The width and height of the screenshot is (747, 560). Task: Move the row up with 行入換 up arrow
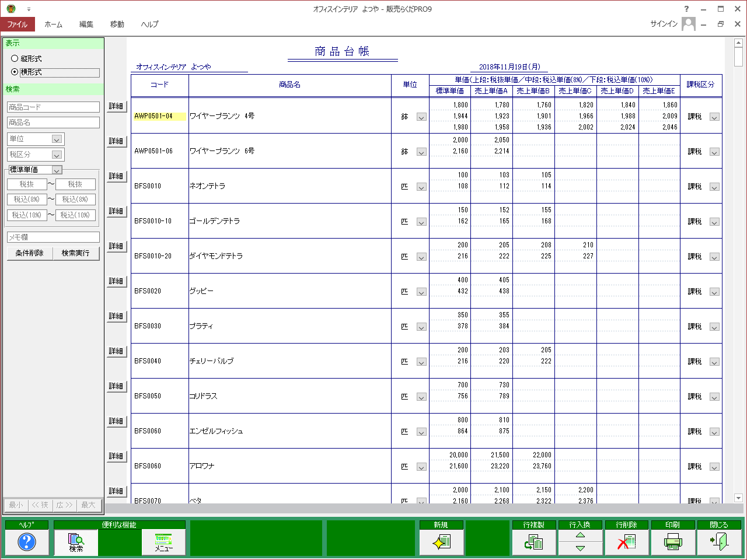[x=580, y=535]
